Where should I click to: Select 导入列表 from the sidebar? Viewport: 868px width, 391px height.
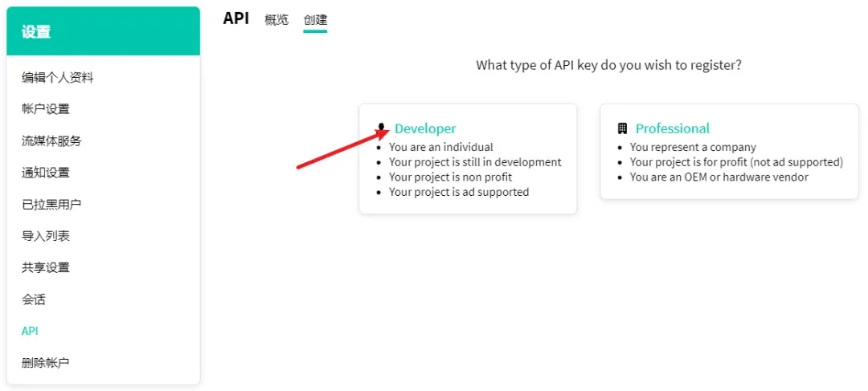[46, 236]
